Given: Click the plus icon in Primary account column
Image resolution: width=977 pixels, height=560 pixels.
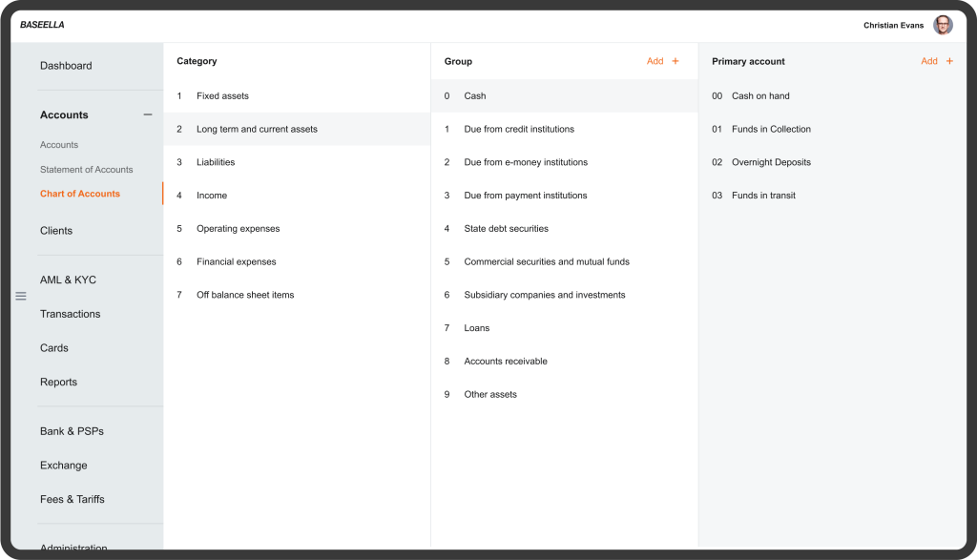Looking at the screenshot, I should (x=949, y=61).
